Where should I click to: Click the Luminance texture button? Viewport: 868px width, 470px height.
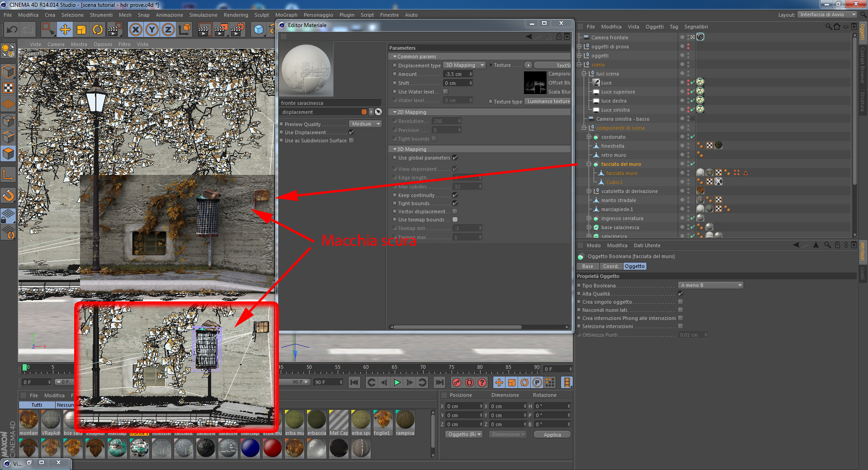548,101
